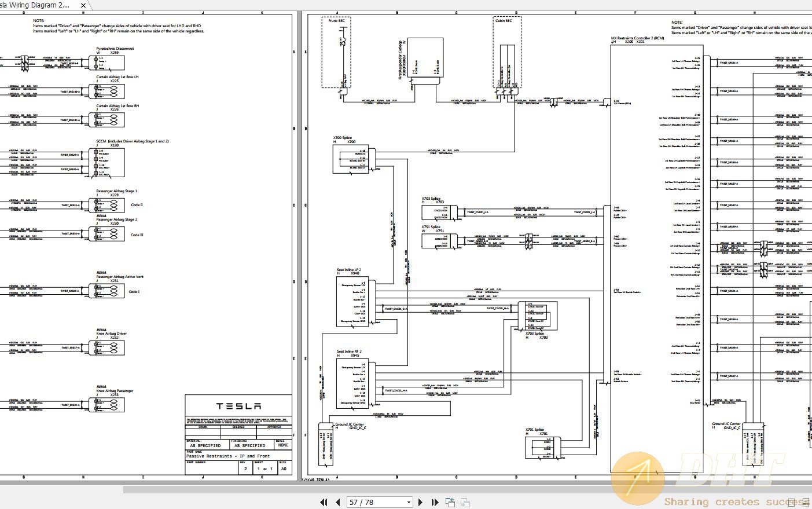Click the Passenger Airbag Stage 1 label
This screenshot has height=509, width=812.
pyautogui.click(x=116, y=191)
